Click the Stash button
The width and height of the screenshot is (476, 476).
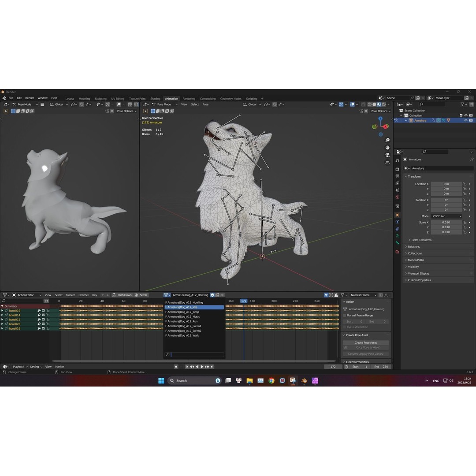pos(141,295)
